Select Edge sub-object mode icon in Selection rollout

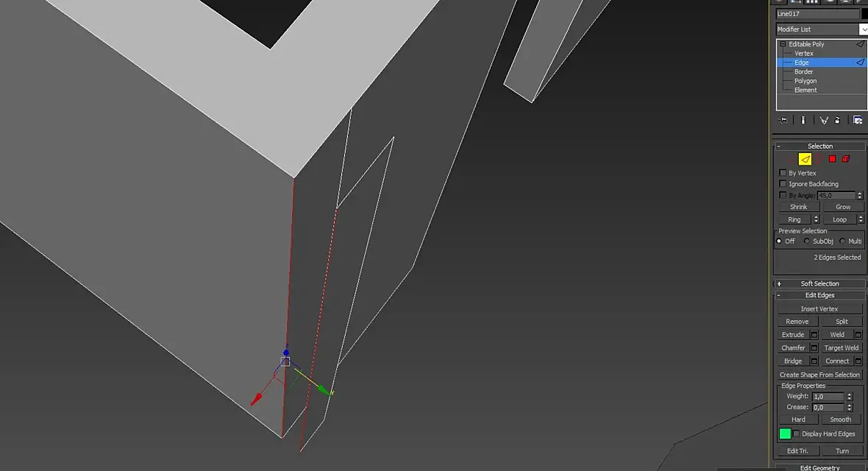tap(805, 160)
